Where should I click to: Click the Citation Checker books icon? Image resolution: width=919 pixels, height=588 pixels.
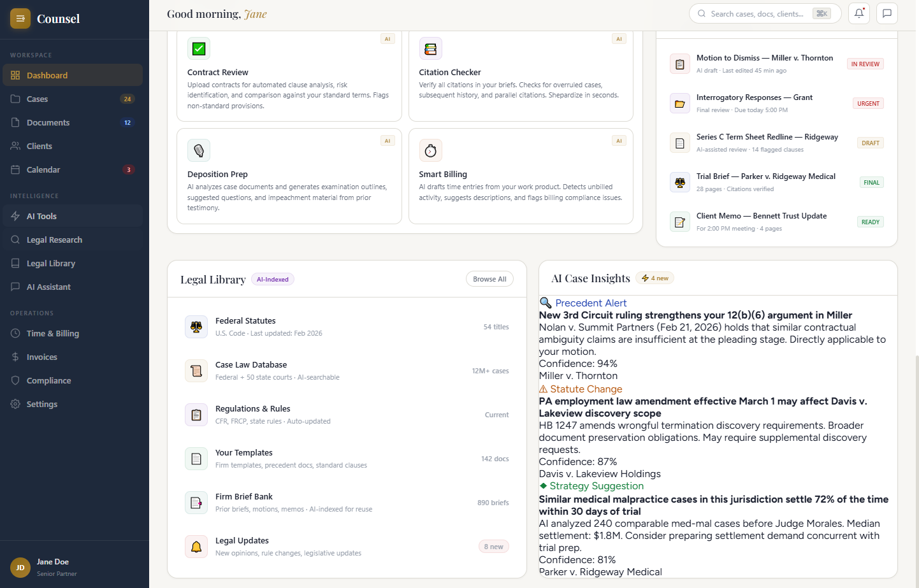click(x=431, y=48)
